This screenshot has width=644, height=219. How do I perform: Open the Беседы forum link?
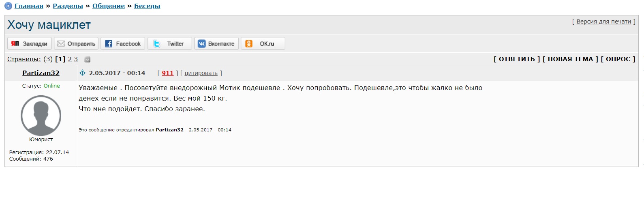pos(147,6)
